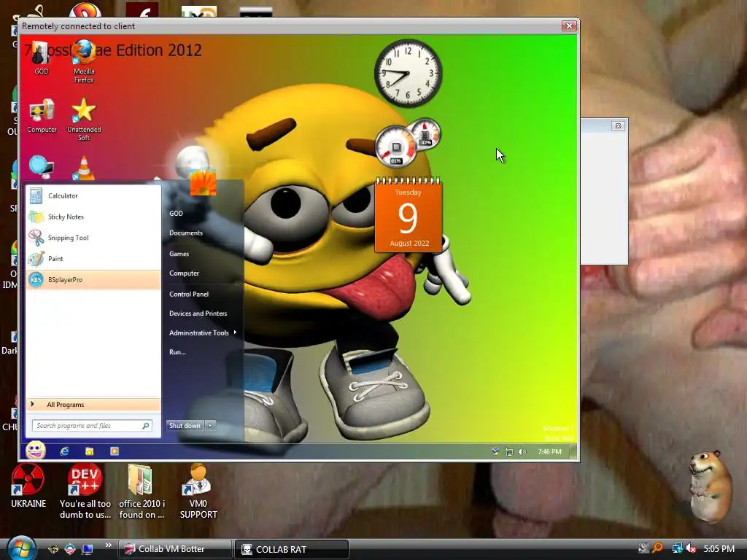Click the analog clock gadget

408,73
